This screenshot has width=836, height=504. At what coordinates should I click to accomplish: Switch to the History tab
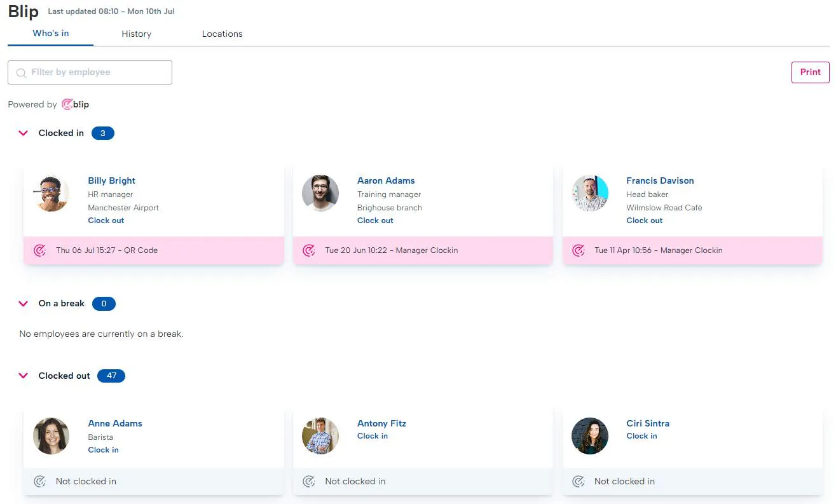(136, 34)
